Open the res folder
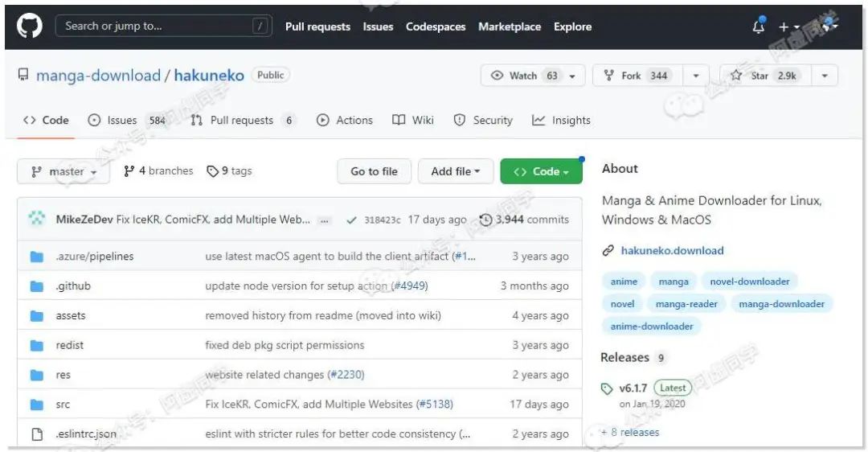Screen dimensions: 868x452 [63, 375]
